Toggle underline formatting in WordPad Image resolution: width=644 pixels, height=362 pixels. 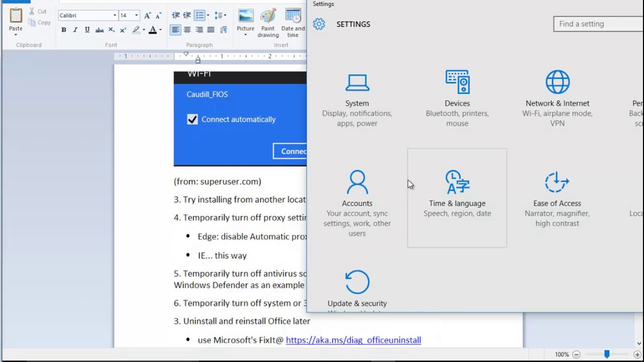coord(87,30)
